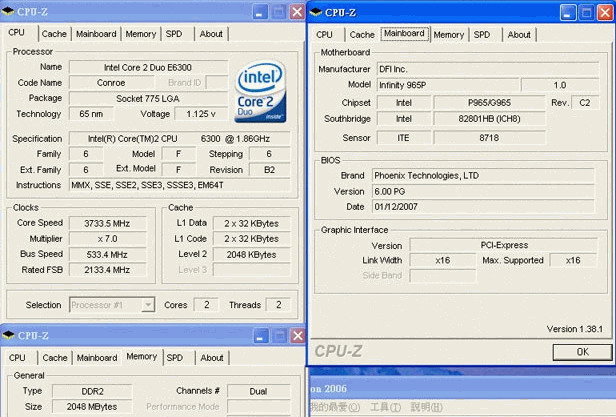Click the Package field Socket 775 LGA
This screenshot has width=616, height=417.
click(x=148, y=98)
